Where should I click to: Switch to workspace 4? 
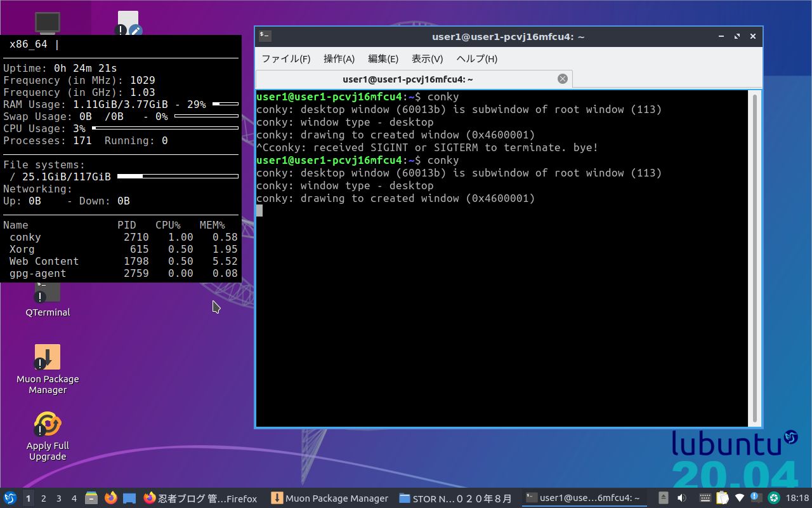coord(74,498)
